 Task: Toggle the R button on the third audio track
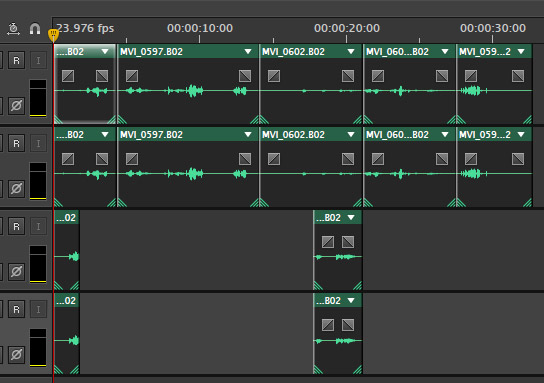pyautogui.click(x=16, y=226)
